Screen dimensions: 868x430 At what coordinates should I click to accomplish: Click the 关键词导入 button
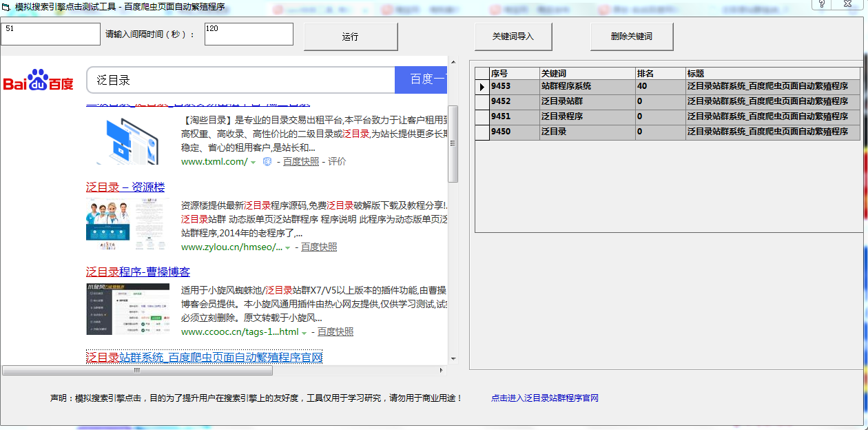513,37
